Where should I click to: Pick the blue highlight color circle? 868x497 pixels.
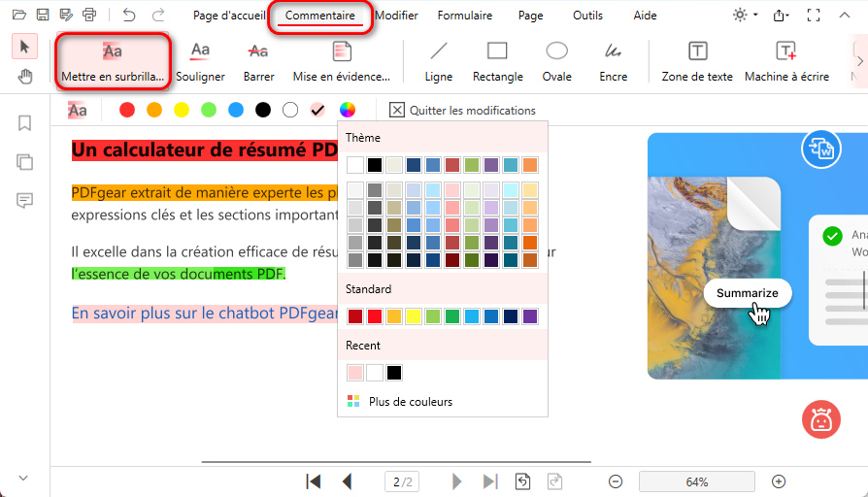(236, 110)
